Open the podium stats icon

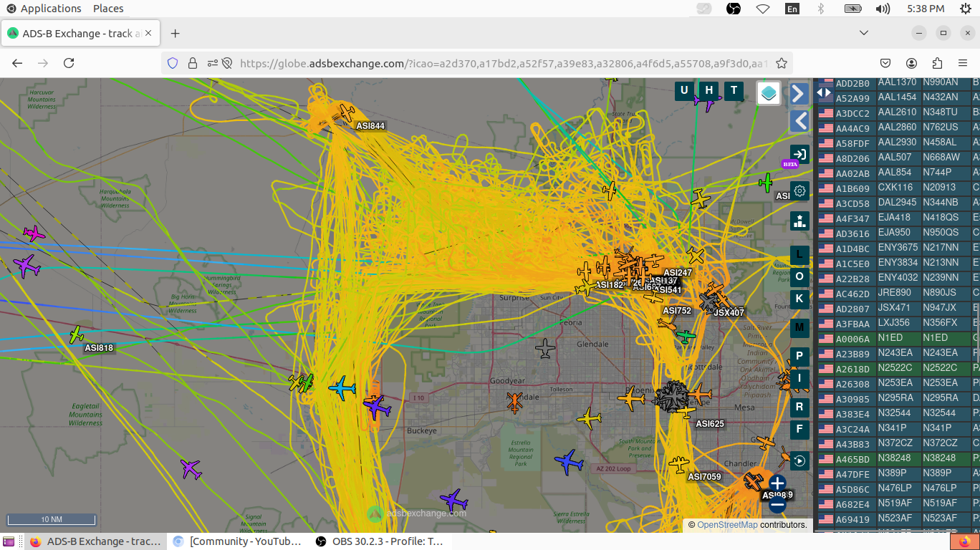point(799,221)
